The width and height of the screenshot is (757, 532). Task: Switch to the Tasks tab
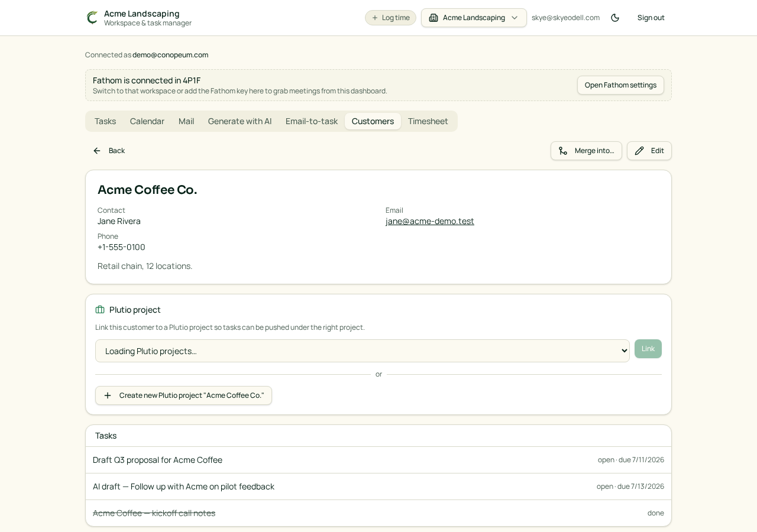[105, 121]
